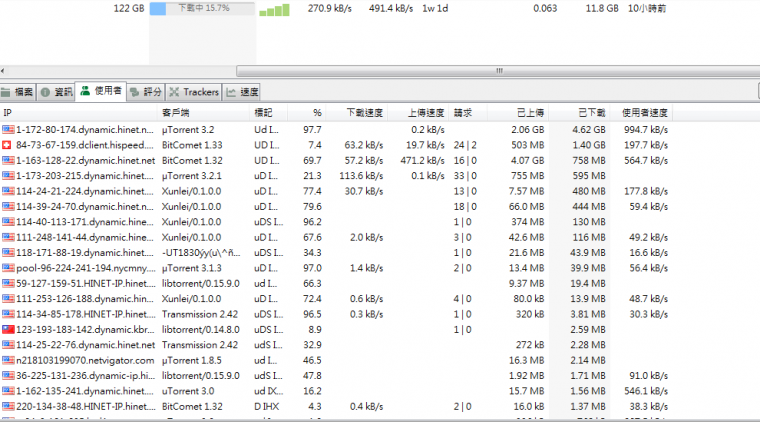
Task: Click the green availability bars indicator
Action: [274, 10]
